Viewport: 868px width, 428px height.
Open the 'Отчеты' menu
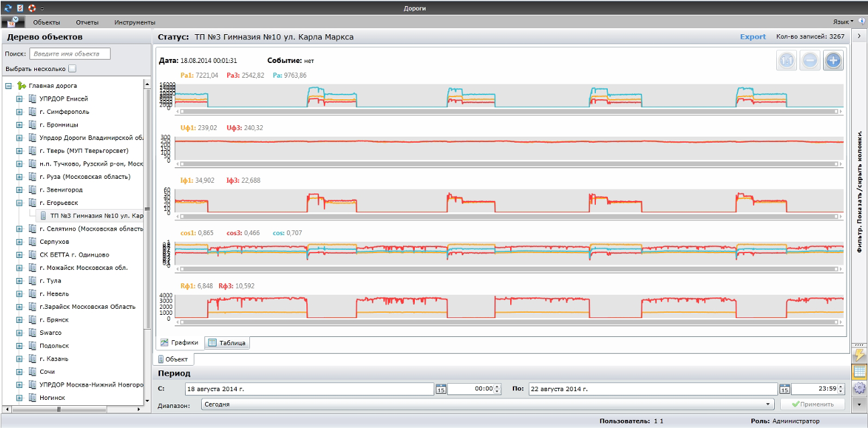(x=87, y=22)
